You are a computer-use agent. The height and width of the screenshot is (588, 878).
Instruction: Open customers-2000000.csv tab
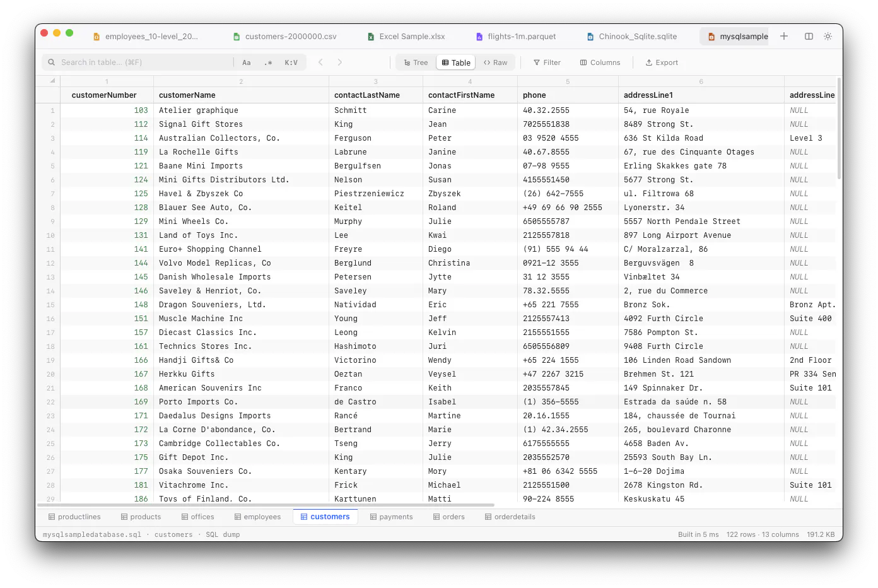pos(285,37)
